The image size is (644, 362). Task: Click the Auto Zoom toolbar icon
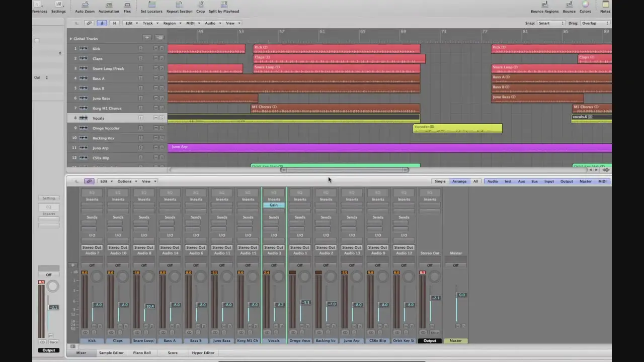pyautogui.click(x=85, y=5)
